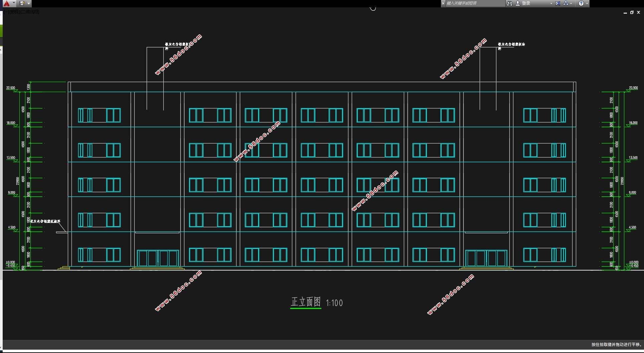Select the 1:100 scale text
644x353 pixels.
[334, 303]
